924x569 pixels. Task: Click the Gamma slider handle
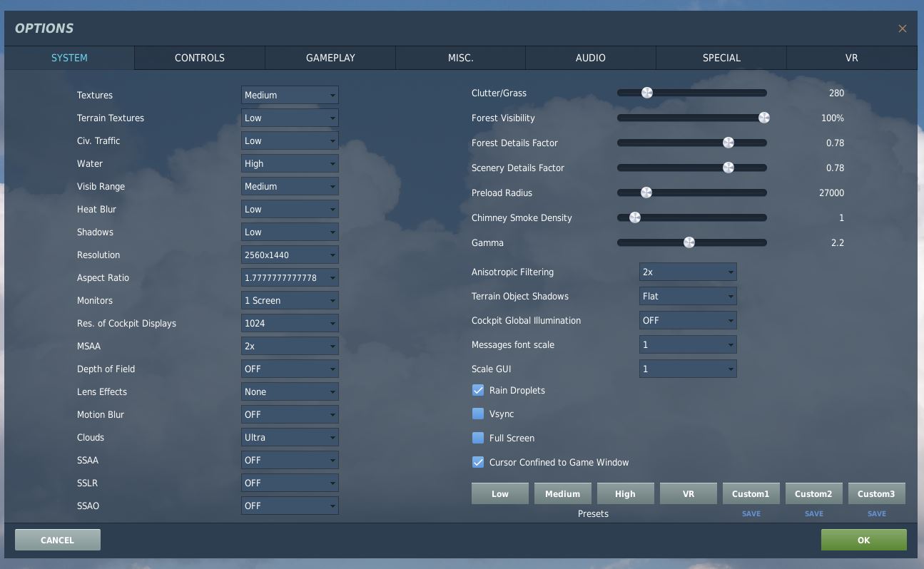(689, 242)
